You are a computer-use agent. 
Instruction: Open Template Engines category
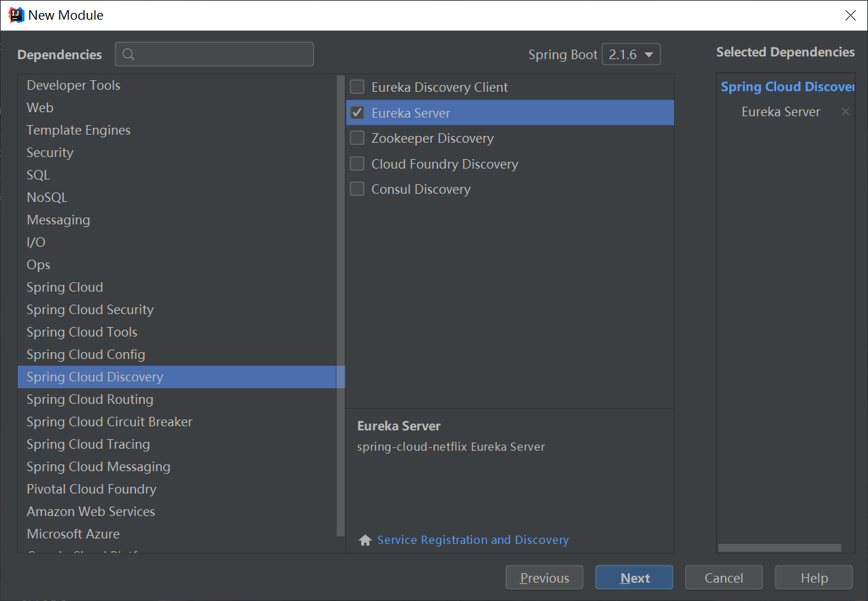177,130
